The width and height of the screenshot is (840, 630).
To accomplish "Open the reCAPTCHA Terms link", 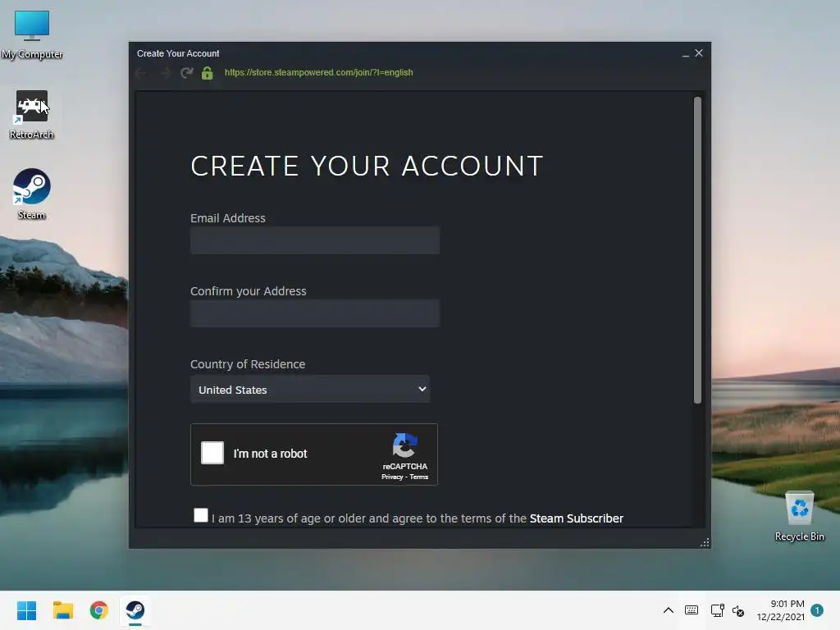I will pos(419,477).
